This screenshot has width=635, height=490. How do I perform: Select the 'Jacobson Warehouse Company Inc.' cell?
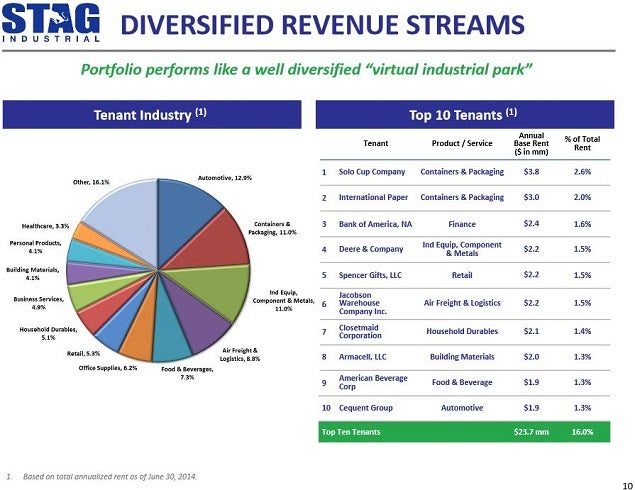pos(363,303)
